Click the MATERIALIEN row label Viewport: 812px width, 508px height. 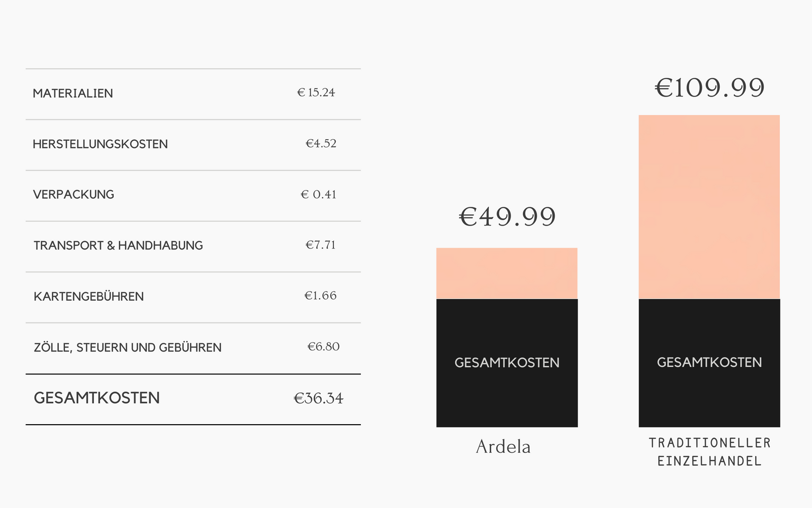click(x=73, y=93)
